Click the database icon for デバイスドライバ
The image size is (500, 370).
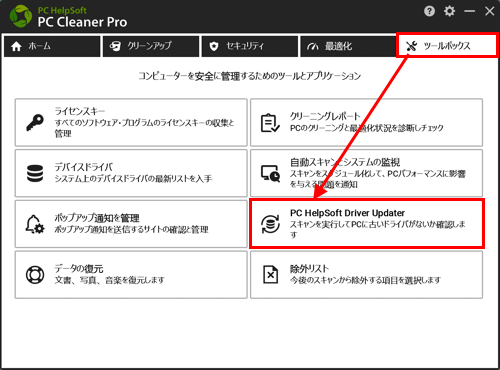click(35, 173)
